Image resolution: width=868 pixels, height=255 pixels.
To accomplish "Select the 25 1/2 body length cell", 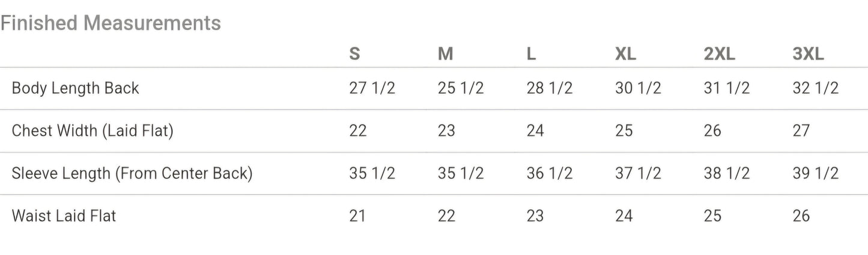I will tap(461, 88).
